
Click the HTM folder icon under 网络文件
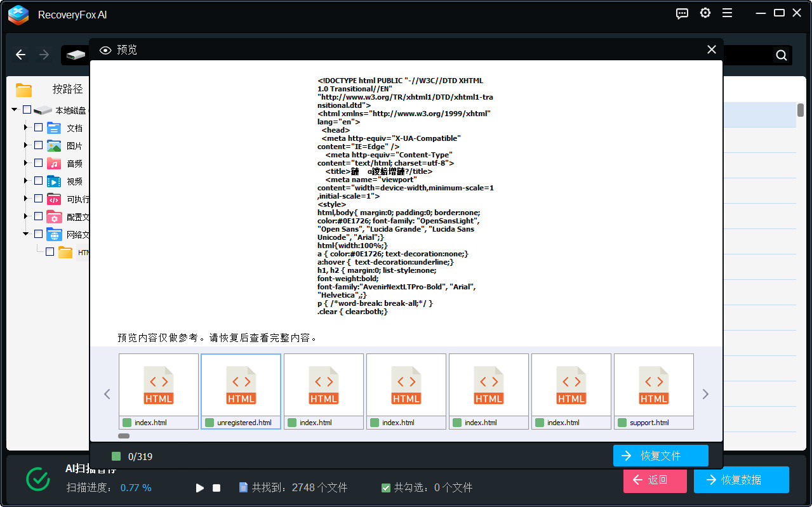click(x=65, y=252)
